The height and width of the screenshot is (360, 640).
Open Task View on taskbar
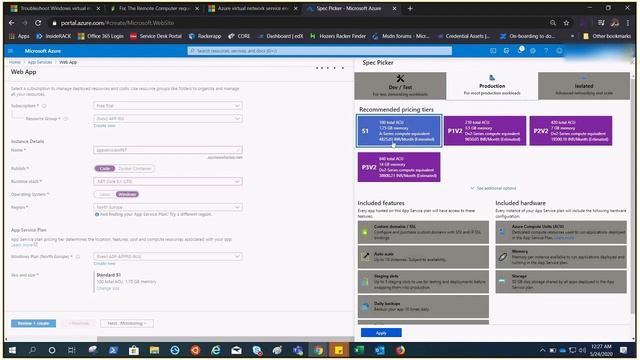pos(72,350)
